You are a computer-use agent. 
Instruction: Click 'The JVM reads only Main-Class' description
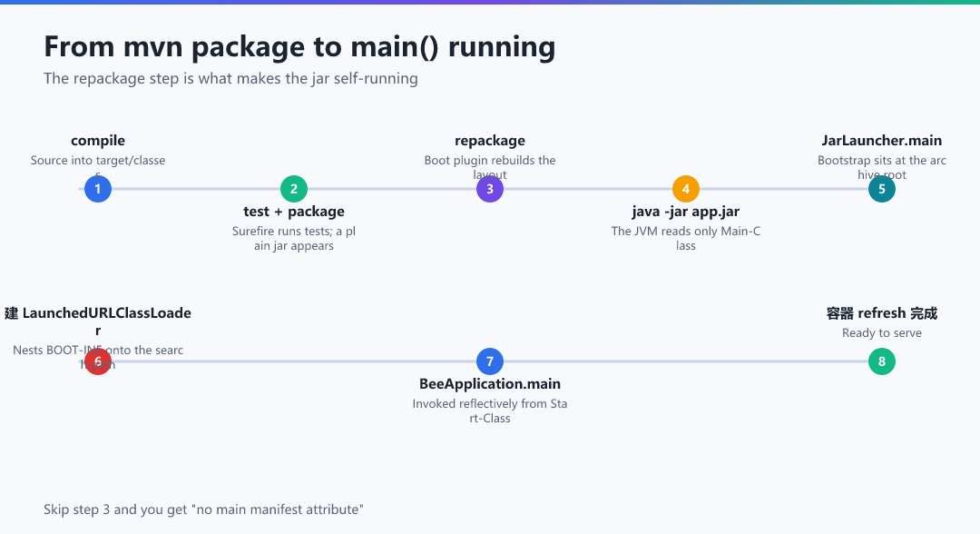click(x=686, y=238)
